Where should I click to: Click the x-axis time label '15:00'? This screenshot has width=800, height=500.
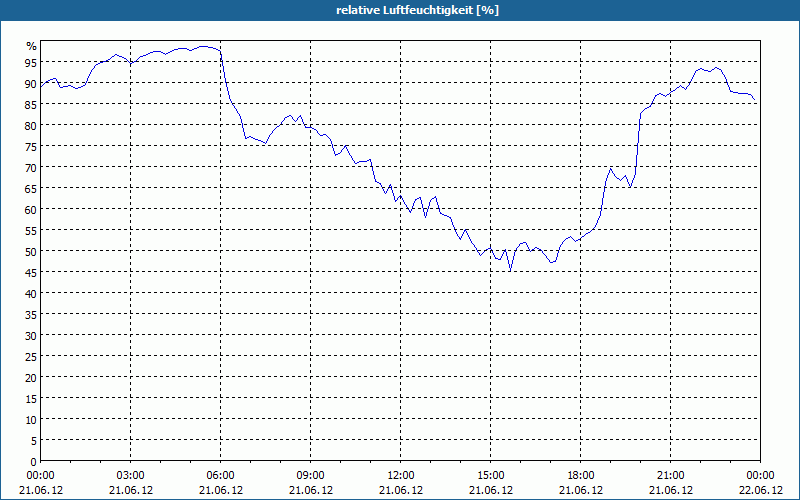click(x=491, y=476)
